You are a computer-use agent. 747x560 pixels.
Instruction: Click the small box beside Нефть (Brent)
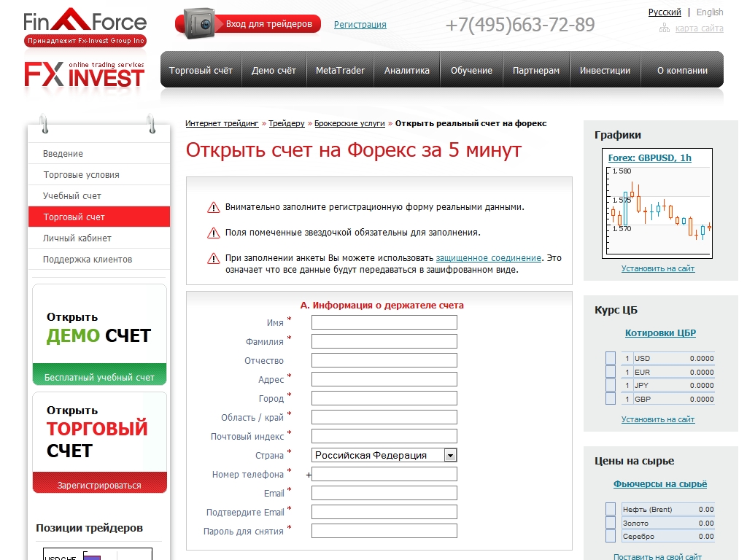pos(611,510)
